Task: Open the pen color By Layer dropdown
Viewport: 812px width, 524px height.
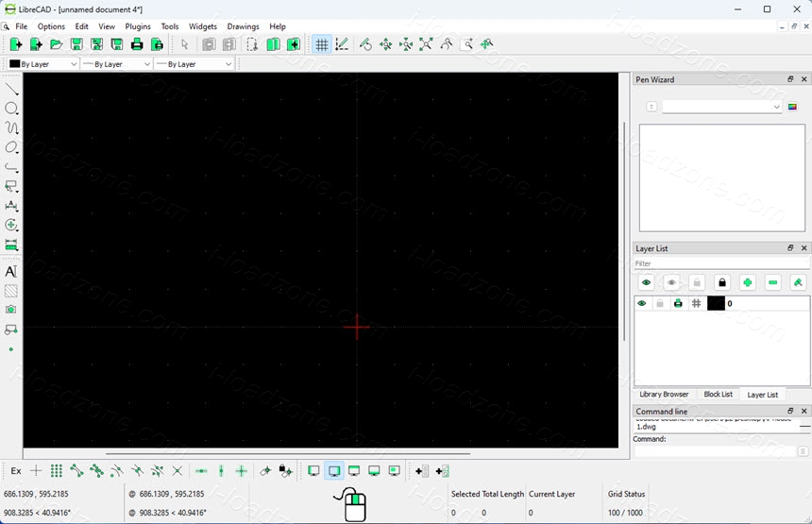Action: [44, 64]
